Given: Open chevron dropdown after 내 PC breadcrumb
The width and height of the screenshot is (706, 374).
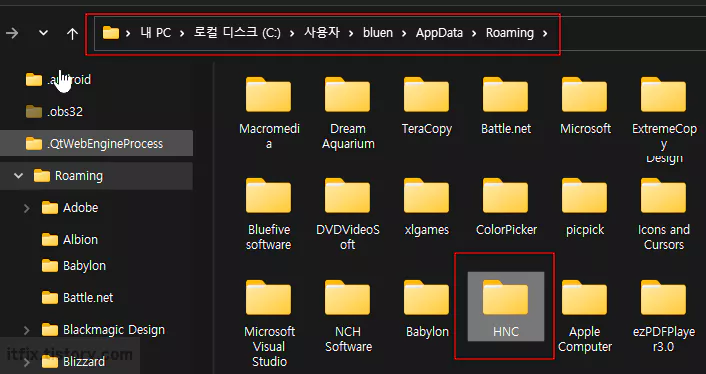Looking at the screenshot, I should (x=182, y=33).
